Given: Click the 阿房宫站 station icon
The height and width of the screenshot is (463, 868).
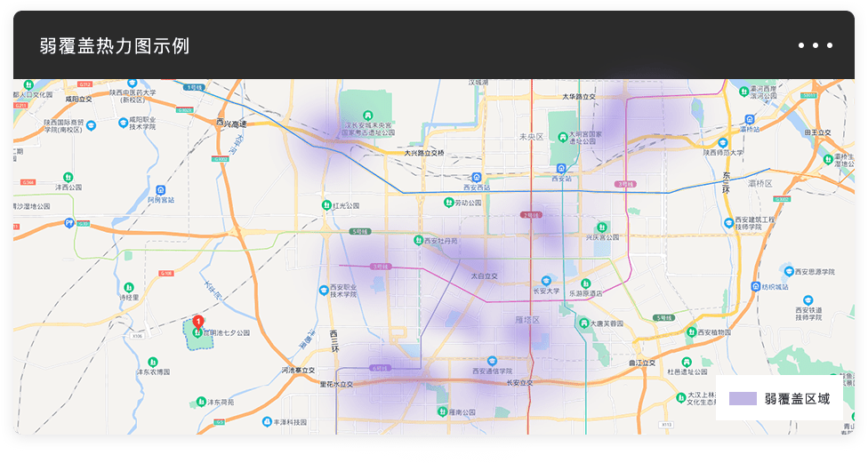Looking at the screenshot, I should pos(161,190).
